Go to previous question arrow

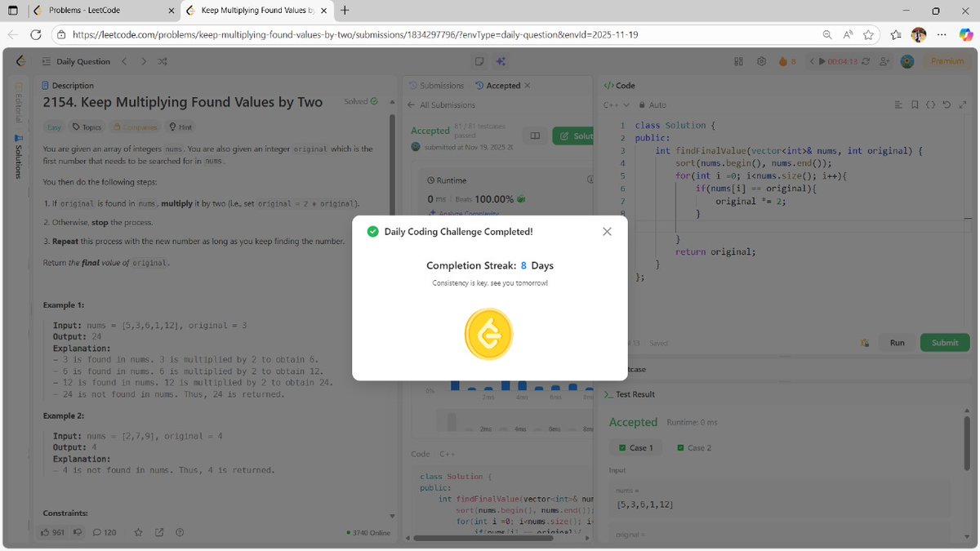124,61
